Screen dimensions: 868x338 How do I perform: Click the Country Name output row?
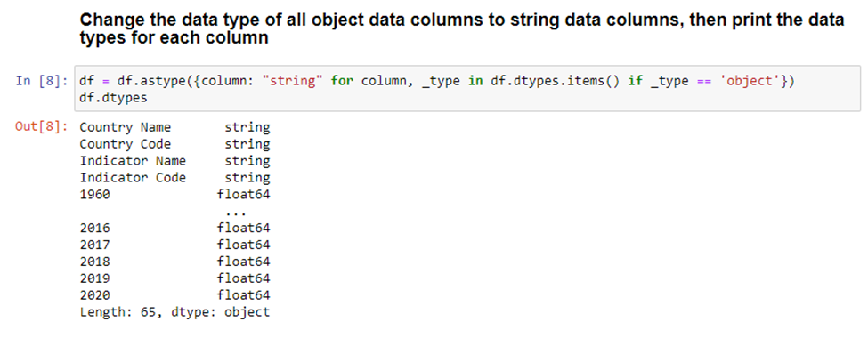click(x=174, y=127)
